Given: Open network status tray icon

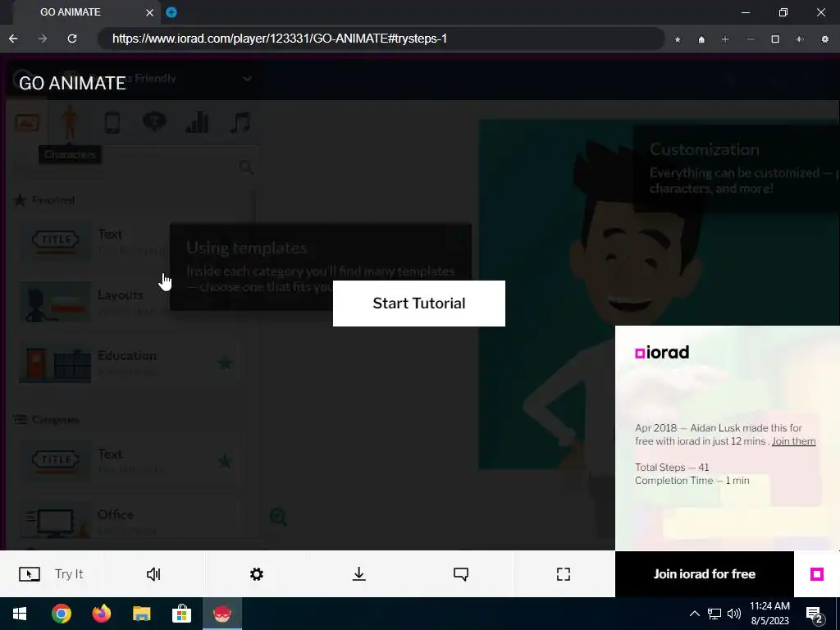Looking at the screenshot, I should tap(714, 614).
